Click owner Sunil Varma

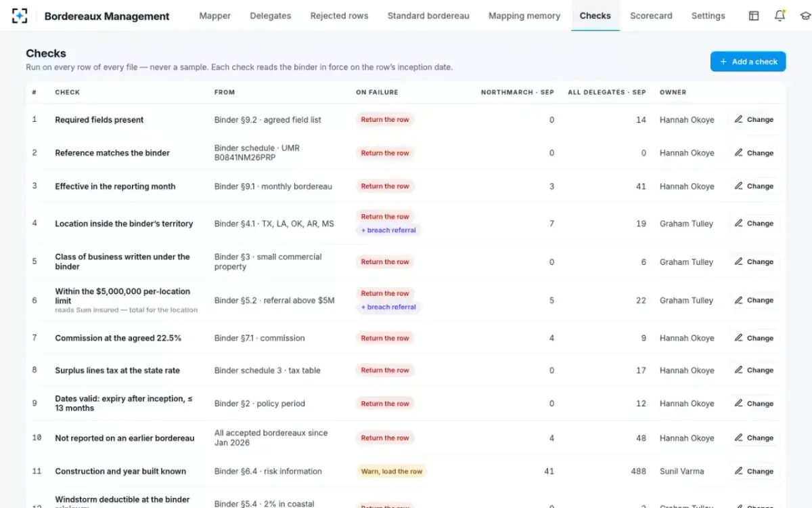683,471
